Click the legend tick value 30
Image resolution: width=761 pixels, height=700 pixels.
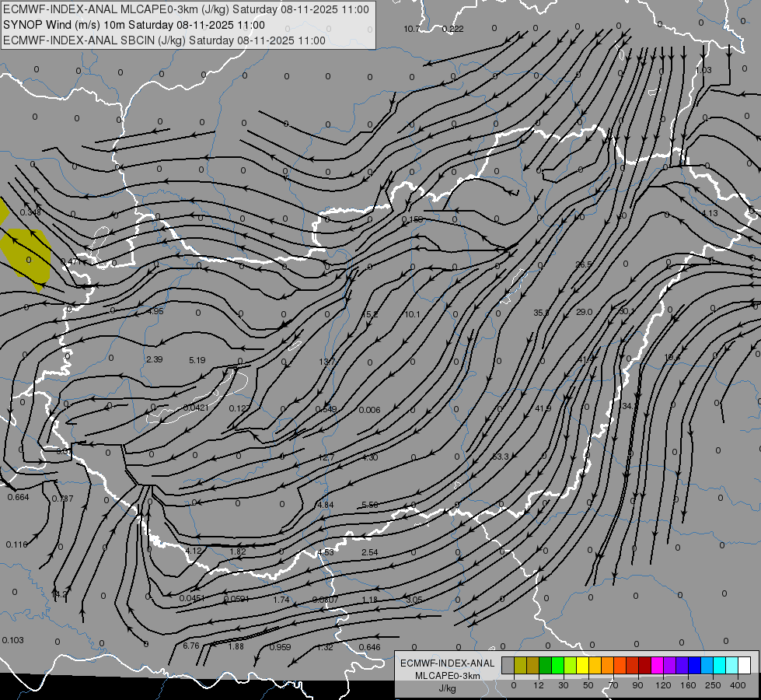(x=564, y=685)
